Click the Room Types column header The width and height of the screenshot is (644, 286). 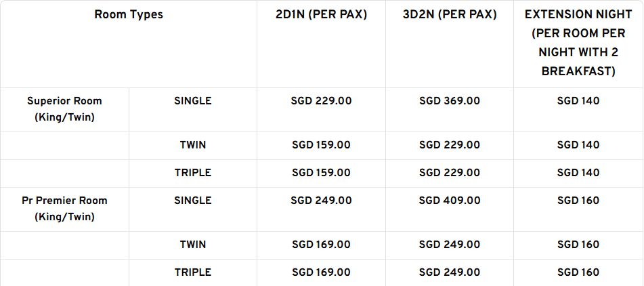point(129,14)
